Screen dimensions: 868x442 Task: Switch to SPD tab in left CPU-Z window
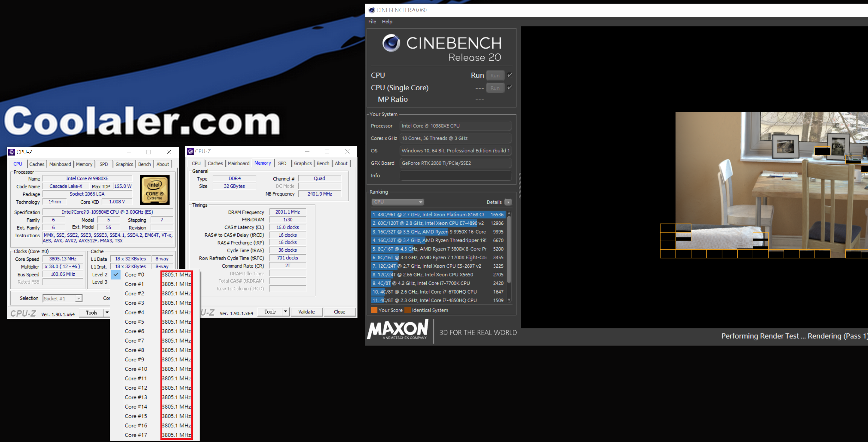point(104,164)
